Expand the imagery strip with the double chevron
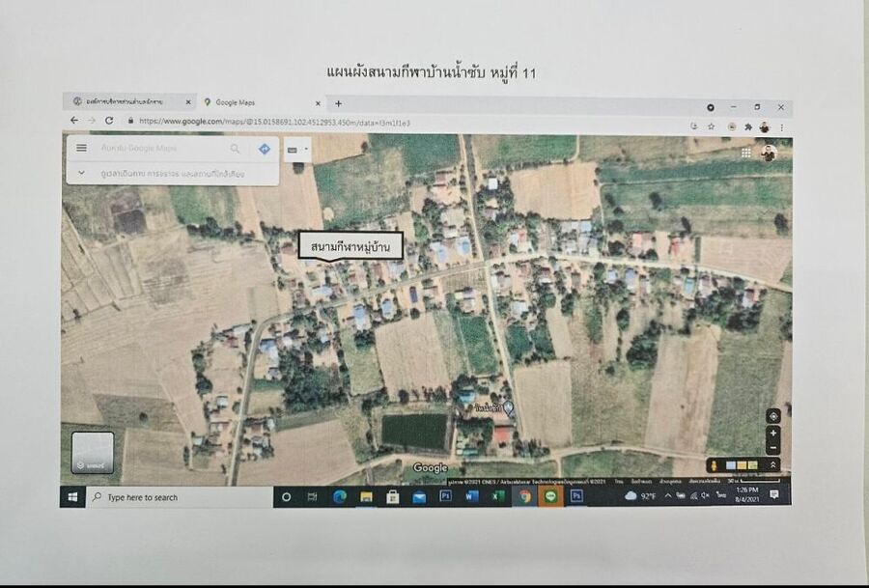The height and width of the screenshot is (588, 869). click(x=772, y=465)
